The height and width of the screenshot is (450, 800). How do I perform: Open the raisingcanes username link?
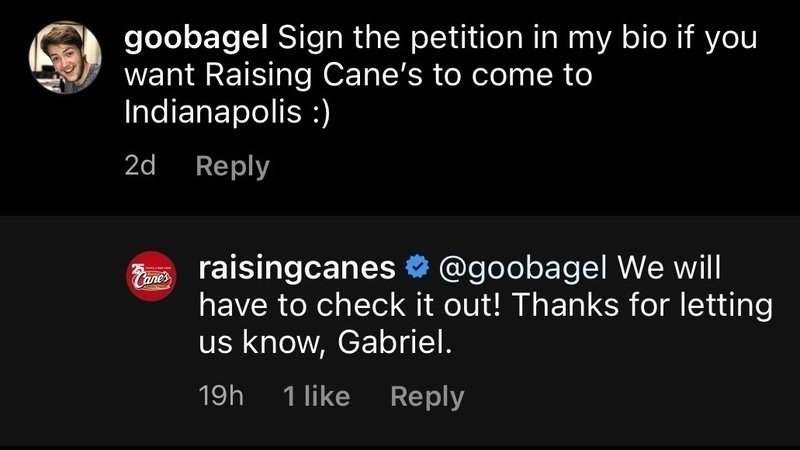297,267
